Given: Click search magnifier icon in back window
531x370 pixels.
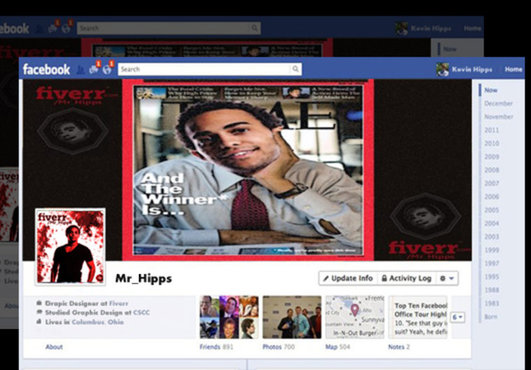Looking at the screenshot, I should click(254, 28).
